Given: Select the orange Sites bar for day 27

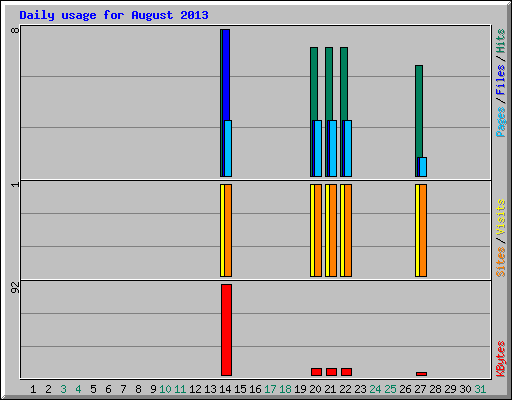Looking at the screenshot, I should (423, 230).
